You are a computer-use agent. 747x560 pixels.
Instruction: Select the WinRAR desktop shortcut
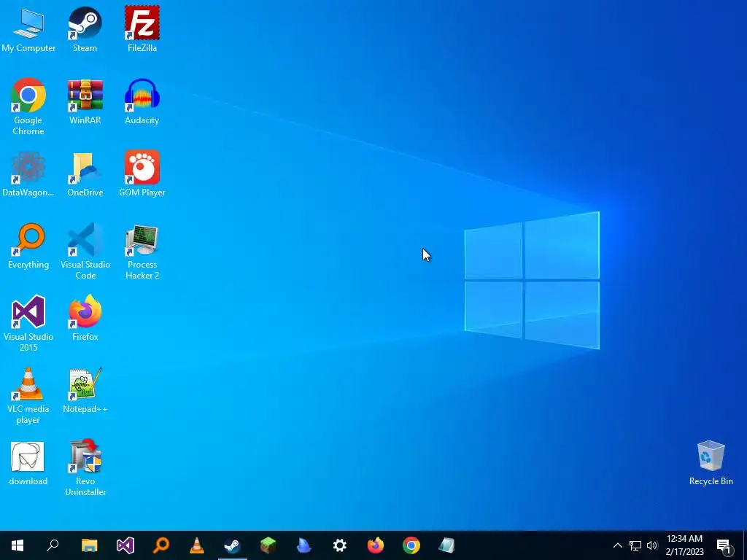tap(85, 101)
